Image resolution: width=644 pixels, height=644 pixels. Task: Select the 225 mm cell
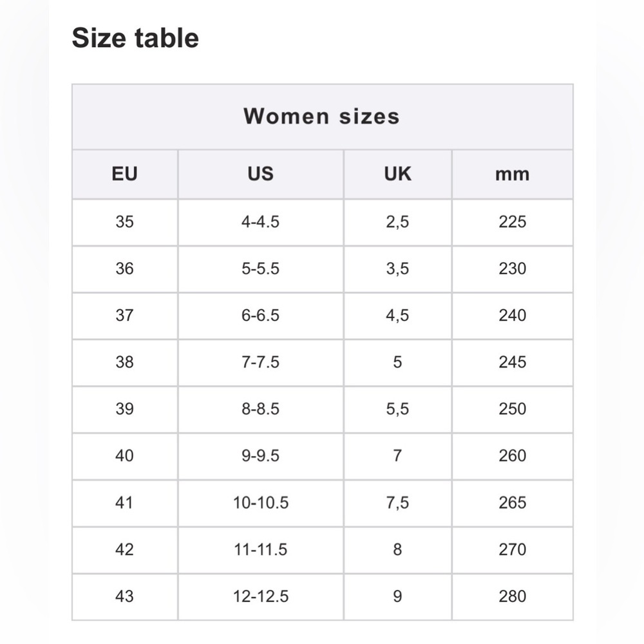(x=513, y=222)
